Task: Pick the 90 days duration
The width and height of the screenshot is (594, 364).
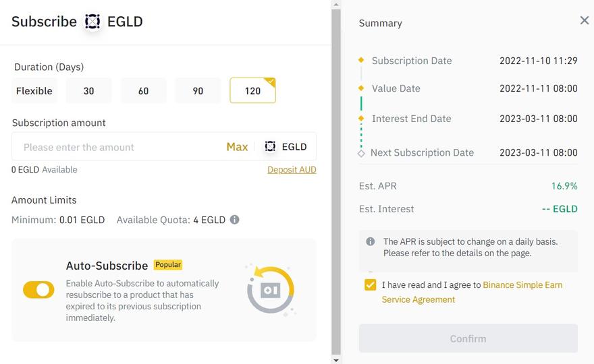Action: [x=198, y=91]
